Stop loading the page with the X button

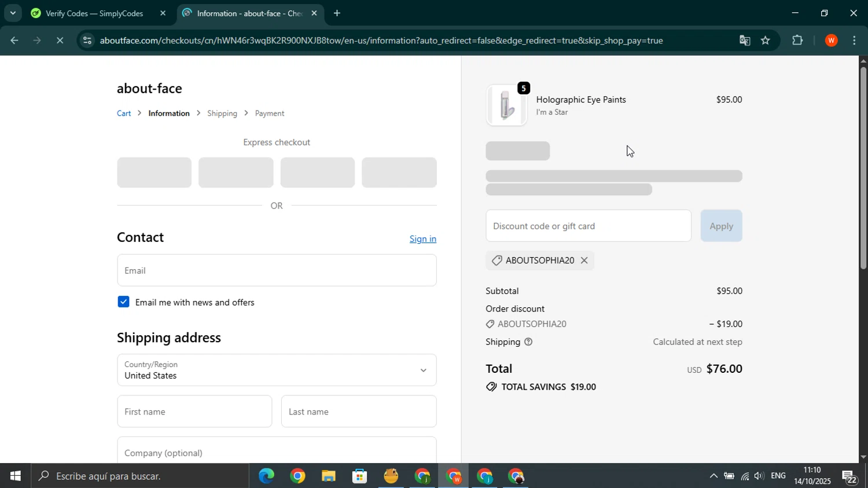(60, 41)
